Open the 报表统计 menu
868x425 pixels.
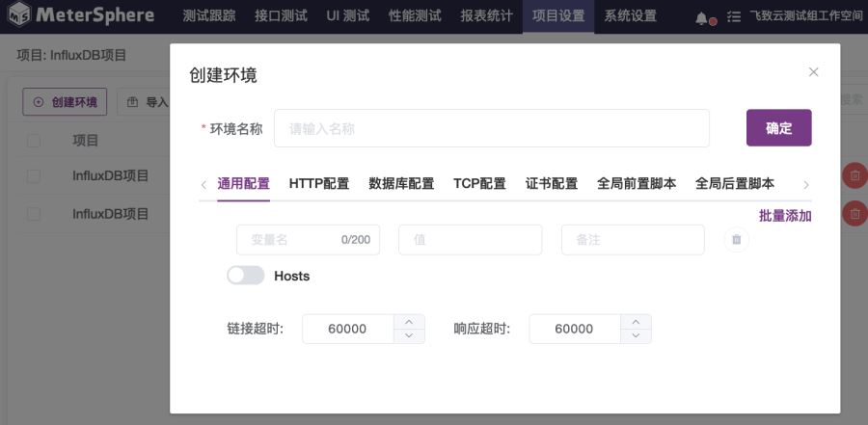487,16
